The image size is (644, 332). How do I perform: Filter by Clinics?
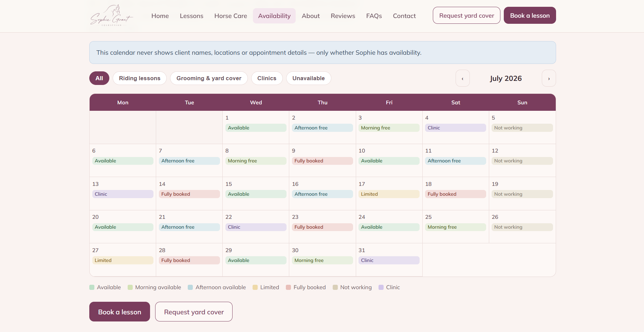(x=267, y=78)
